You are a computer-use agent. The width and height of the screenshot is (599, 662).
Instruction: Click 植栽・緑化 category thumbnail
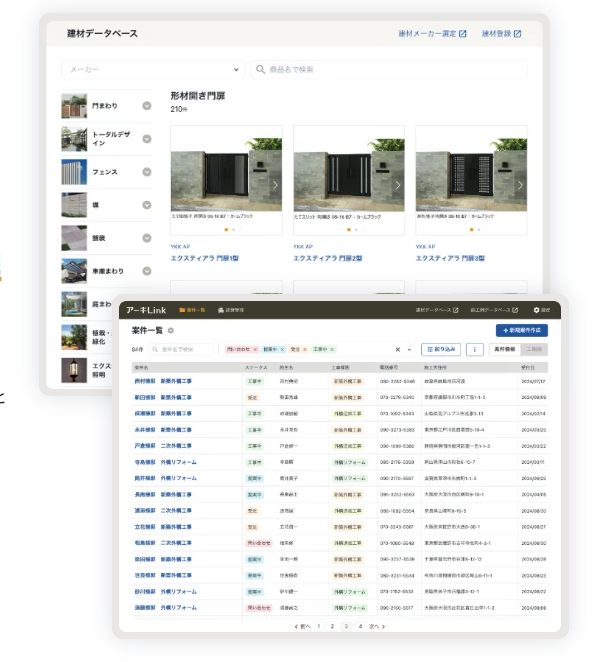tap(74, 337)
